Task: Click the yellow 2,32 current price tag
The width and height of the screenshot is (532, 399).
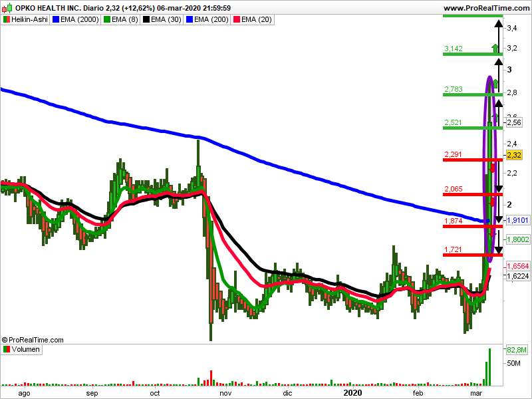Action: [x=513, y=155]
